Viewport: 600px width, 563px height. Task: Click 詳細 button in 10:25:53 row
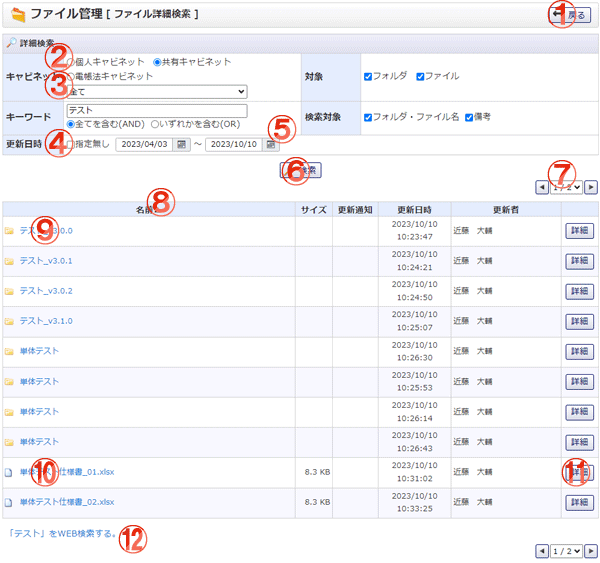pyautogui.click(x=579, y=382)
